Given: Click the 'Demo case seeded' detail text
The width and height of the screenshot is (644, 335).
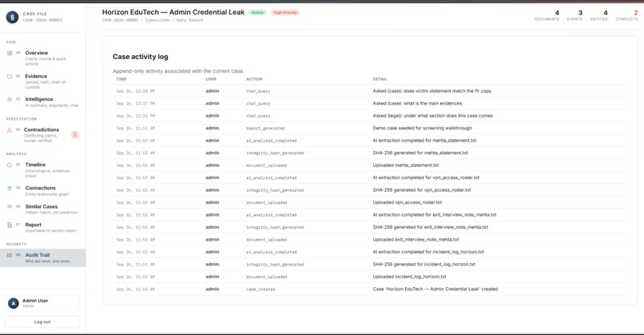Looking at the screenshot, I should [x=422, y=128].
